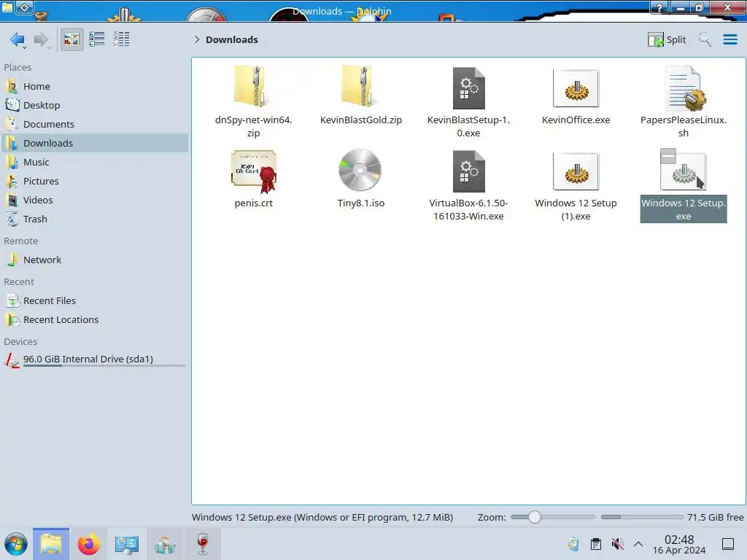Image resolution: width=747 pixels, height=560 pixels.
Task: Launch Firefox from the taskbar
Action: click(x=88, y=544)
